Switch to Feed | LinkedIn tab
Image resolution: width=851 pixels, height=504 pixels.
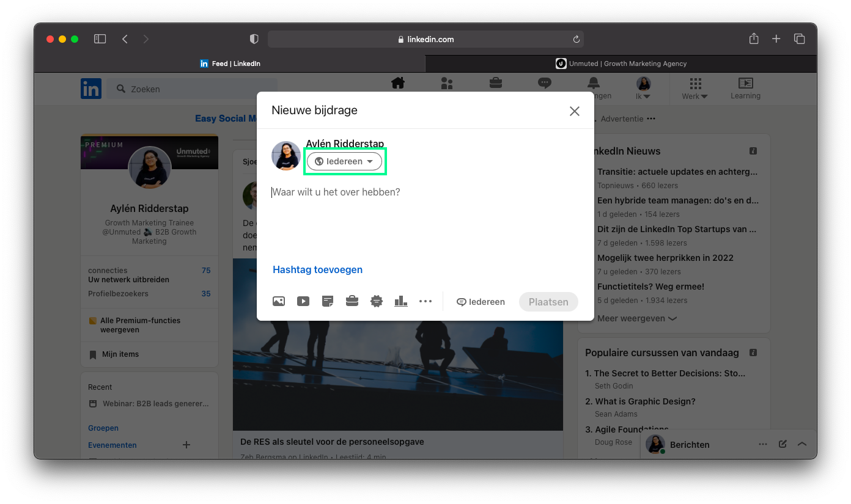pos(230,64)
